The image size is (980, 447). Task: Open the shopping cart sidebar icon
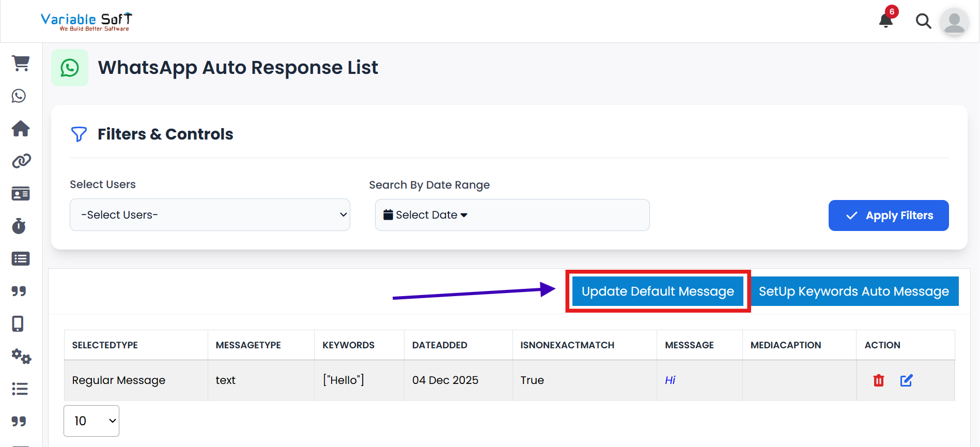[x=21, y=63]
